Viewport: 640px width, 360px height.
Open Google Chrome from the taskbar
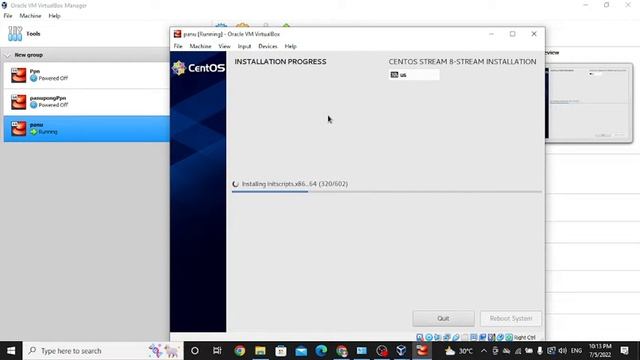240,351
